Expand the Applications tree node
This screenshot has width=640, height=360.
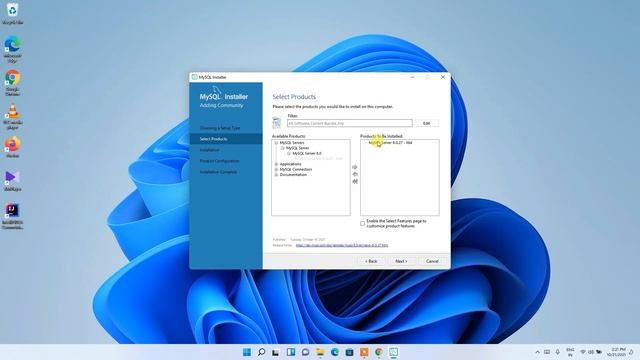[x=276, y=164]
